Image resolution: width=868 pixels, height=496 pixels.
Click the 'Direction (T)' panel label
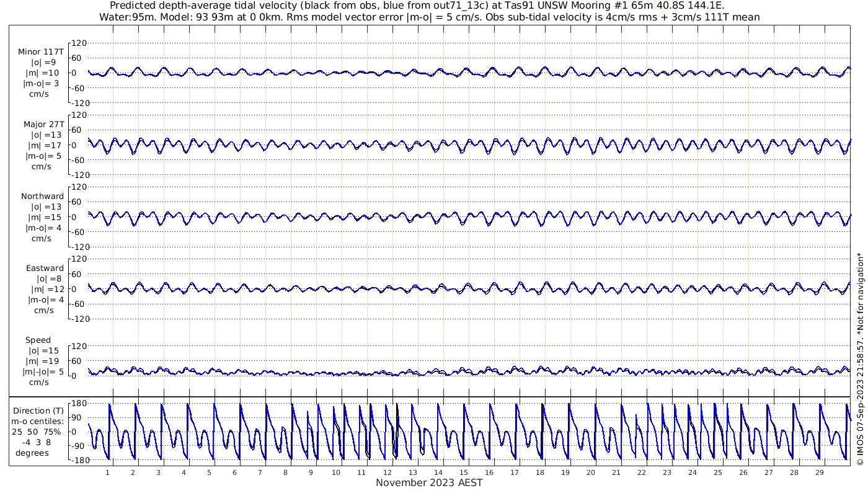tap(38, 410)
